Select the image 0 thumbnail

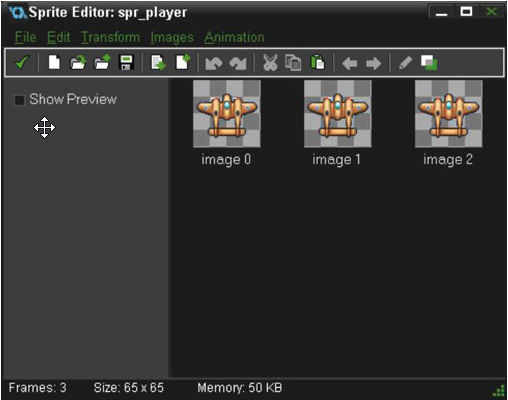[227, 114]
